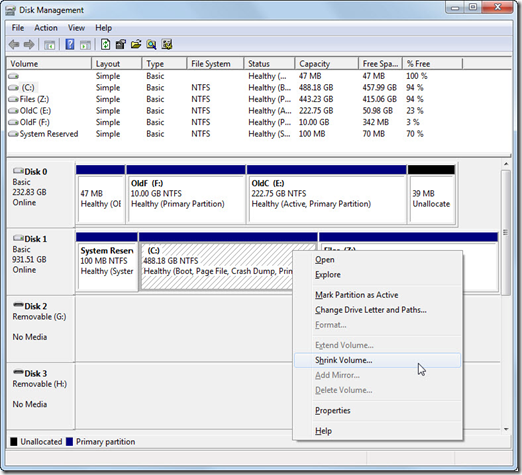The image size is (522, 475).
Task: Click the scroll up arrow of disk pane
Action: click(506, 164)
